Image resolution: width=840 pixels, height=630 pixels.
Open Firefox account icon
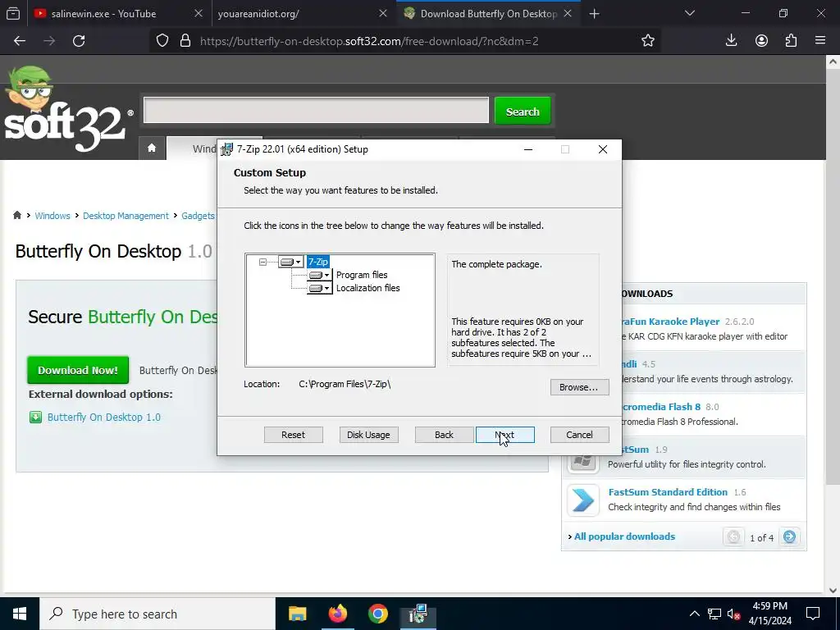[x=761, y=41]
